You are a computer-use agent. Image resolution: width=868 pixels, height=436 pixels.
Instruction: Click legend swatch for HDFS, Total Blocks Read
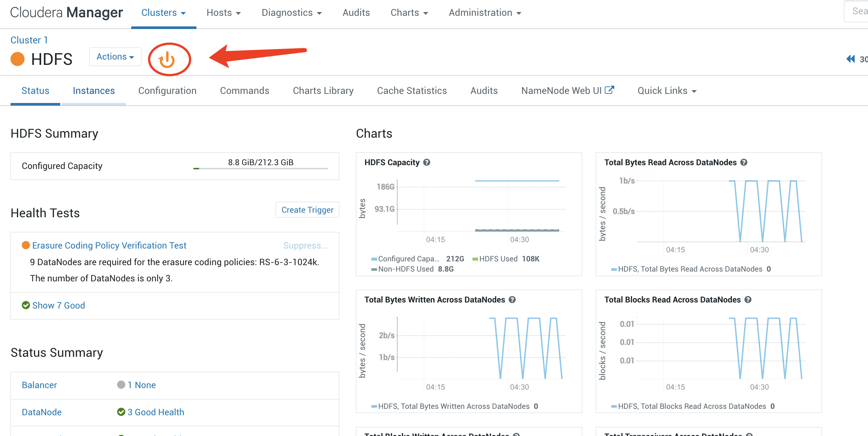pyautogui.click(x=614, y=406)
